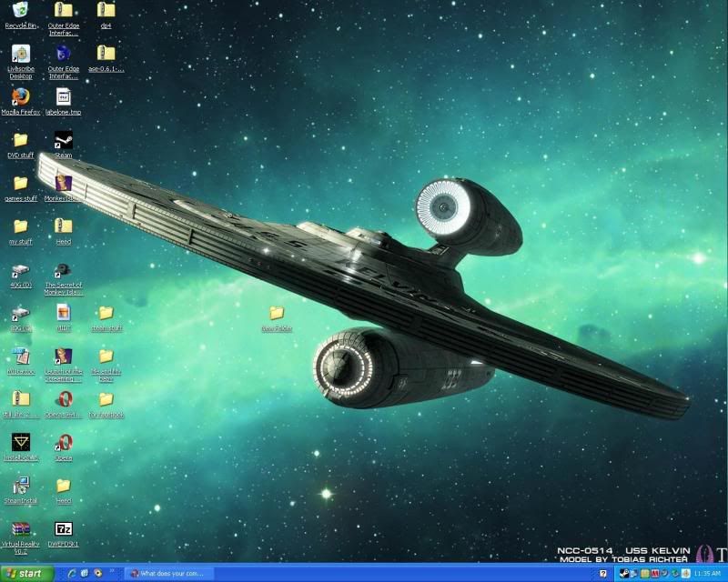The width and height of the screenshot is (728, 582).
Task: Expand the Quick Launch overflow chevron
Action: [x=112, y=571]
